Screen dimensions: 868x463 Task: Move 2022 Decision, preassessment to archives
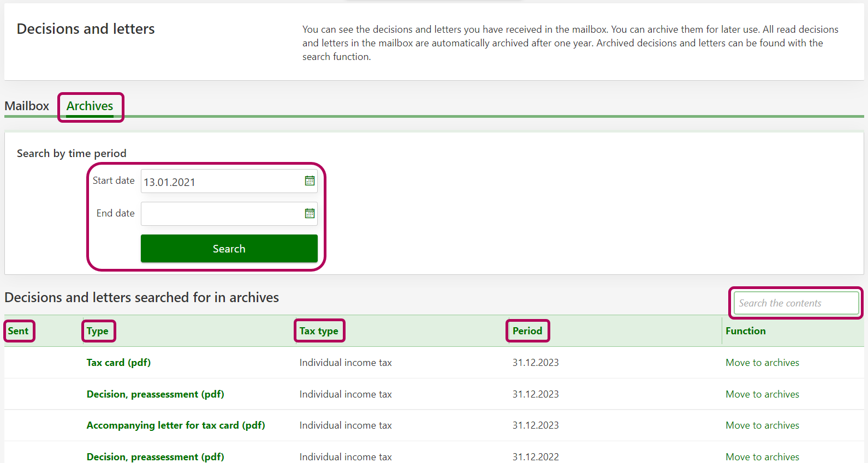click(x=762, y=456)
